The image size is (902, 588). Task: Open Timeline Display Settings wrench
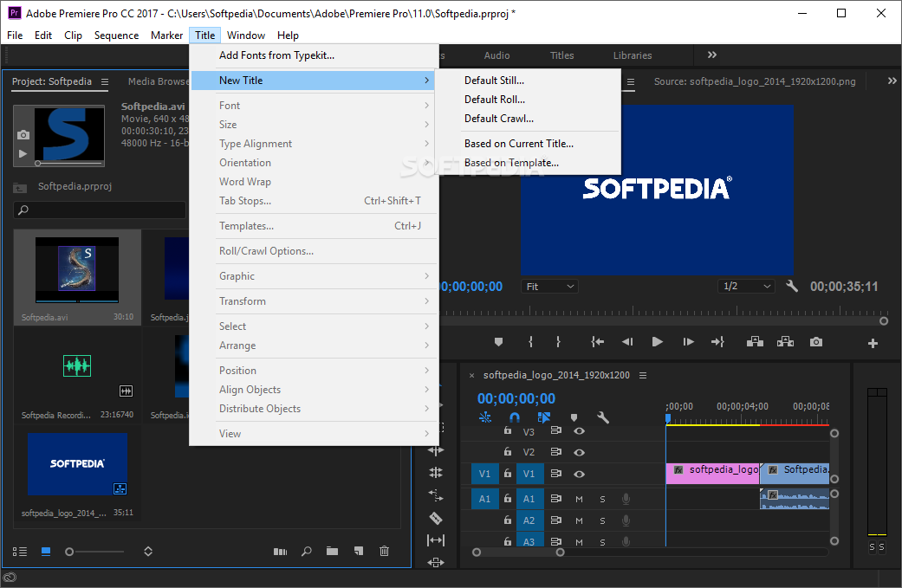(603, 417)
